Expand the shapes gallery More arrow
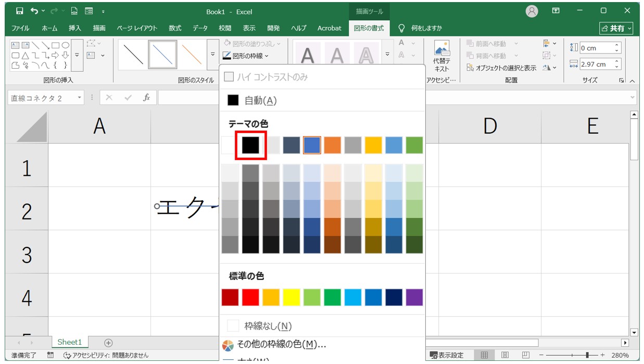644x364 pixels. 77,55
